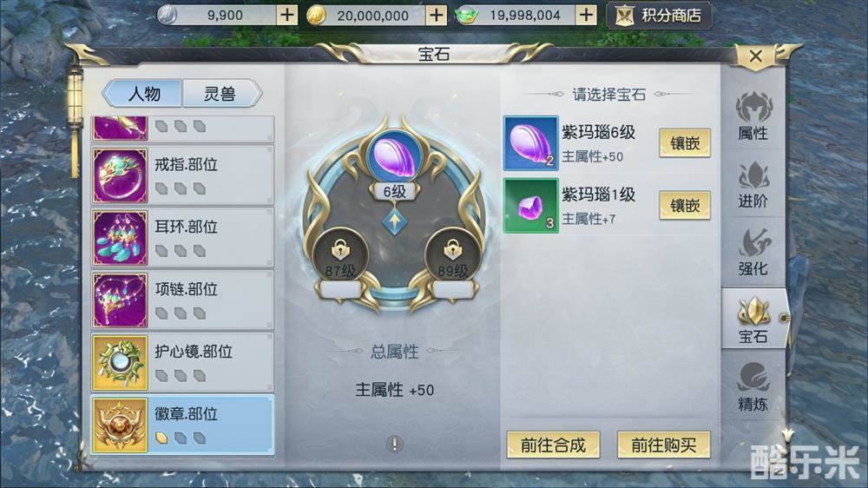Open the 进阶 advancement sidebar icon
Image resolution: width=868 pixels, height=488 pixels.
[x=753, y=184]
